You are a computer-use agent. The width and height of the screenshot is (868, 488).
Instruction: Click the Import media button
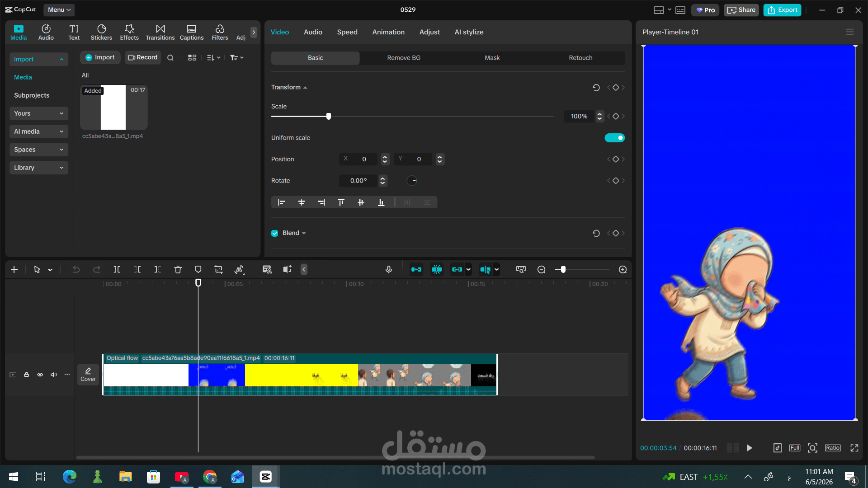coord(100,57)
